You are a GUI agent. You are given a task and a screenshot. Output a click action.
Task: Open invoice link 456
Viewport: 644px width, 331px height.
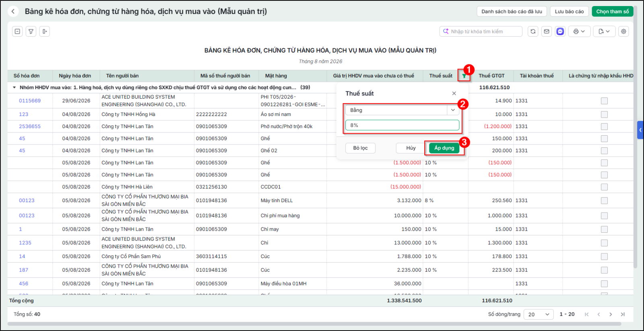click(24, 284)
